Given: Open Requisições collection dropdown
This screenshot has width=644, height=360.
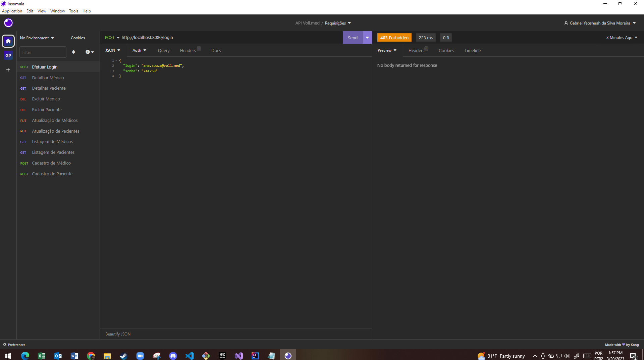Looking at the screenshot, I should click(338, 23).
